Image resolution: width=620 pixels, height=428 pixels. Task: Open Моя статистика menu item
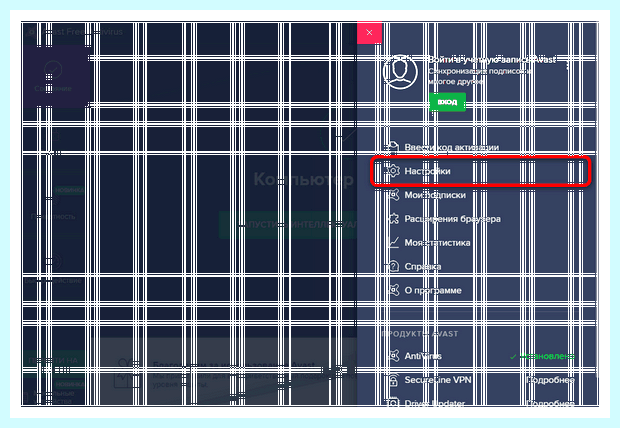click(437, 242)
